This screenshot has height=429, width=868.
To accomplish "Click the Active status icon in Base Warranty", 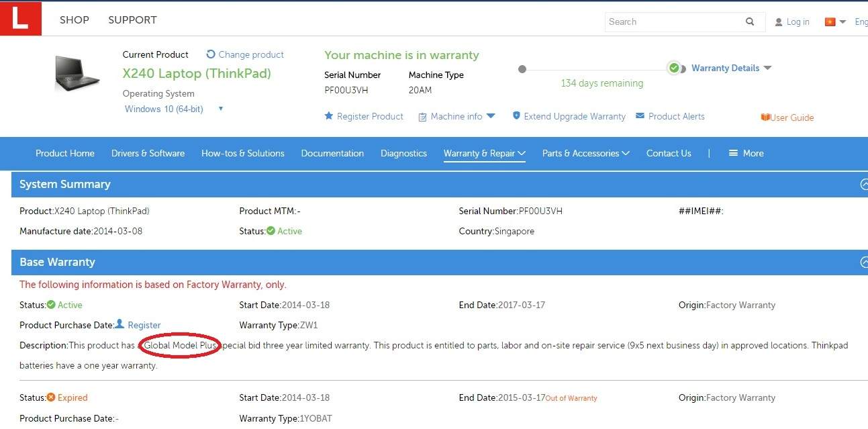I will (x=51, y=305).
